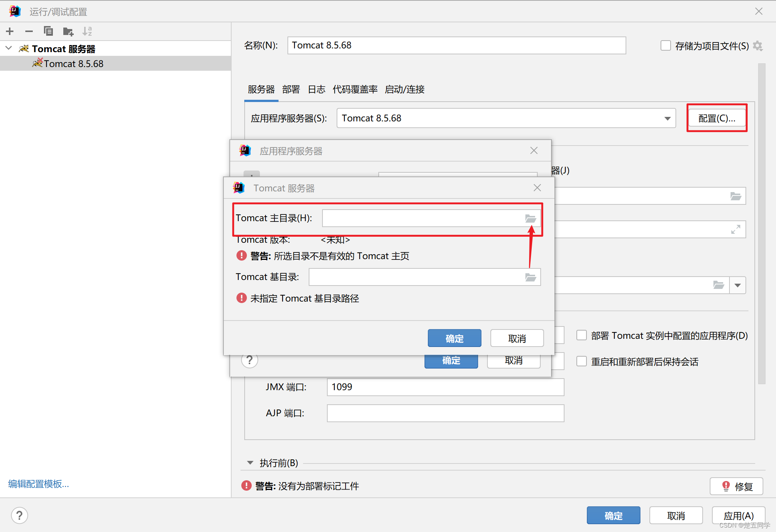776x532 pixels.
Task: Click 取消 in 应用程序服务器 dialog
Action: click(x=513, y=361)
